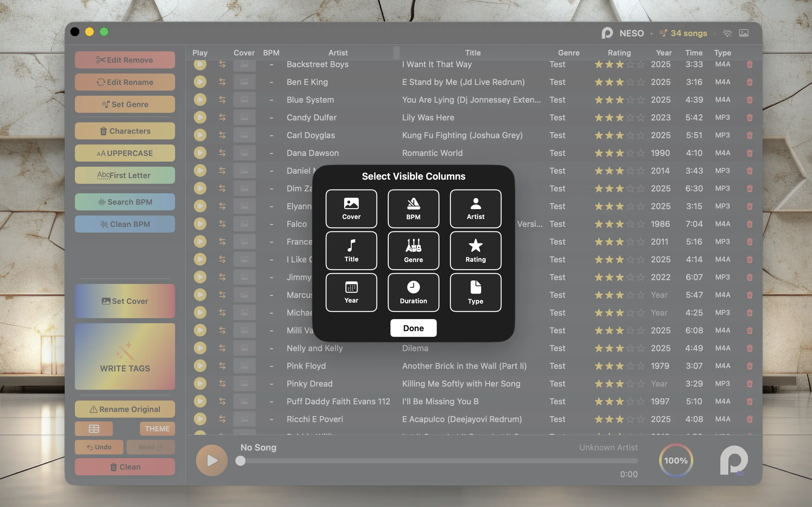Click the 100% volume ring indicator
Image resolution: width=812 pixels, height=507 pixels.
[x=676, y=460]
